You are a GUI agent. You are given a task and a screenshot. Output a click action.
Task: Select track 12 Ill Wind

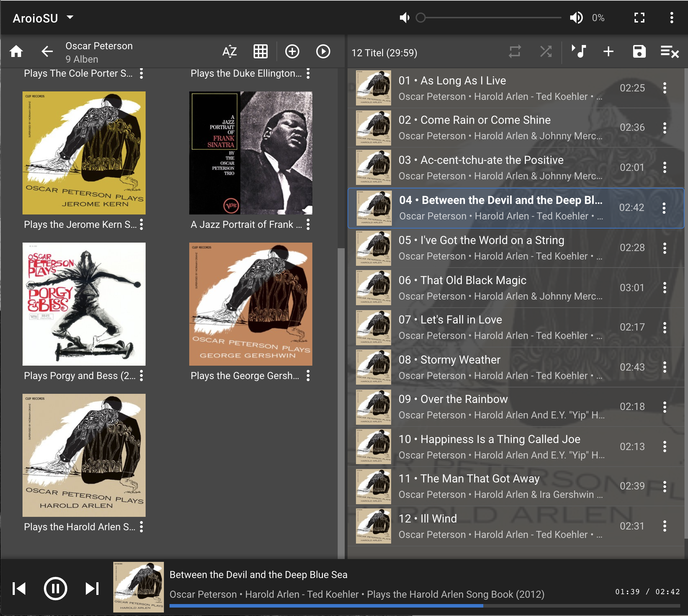click(x=516, y=526)
